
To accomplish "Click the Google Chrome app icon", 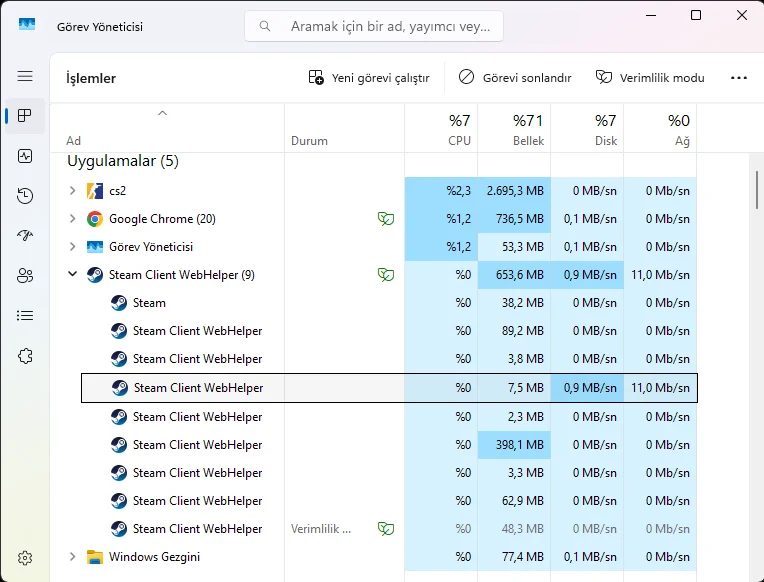I will point(95,219).
